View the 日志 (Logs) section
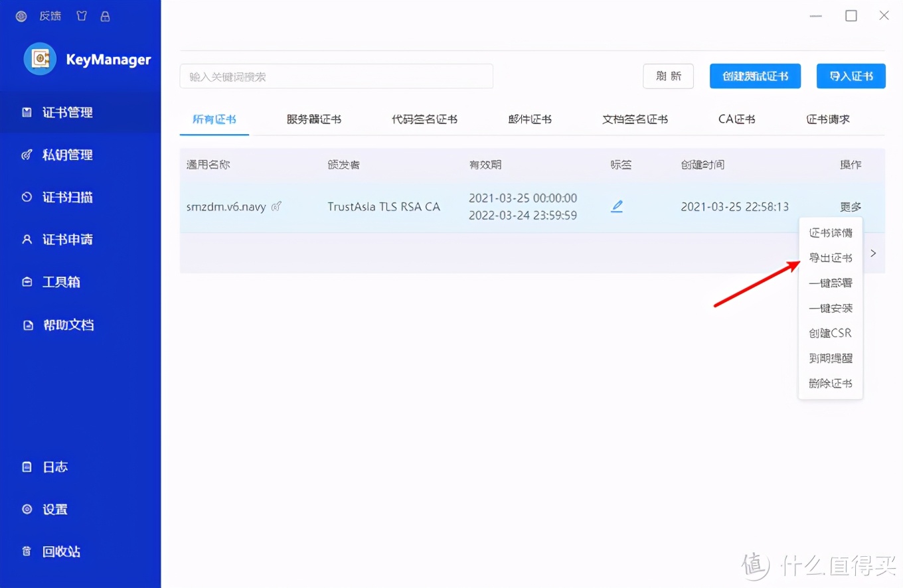903x588 pixels. tap(56, 467)
